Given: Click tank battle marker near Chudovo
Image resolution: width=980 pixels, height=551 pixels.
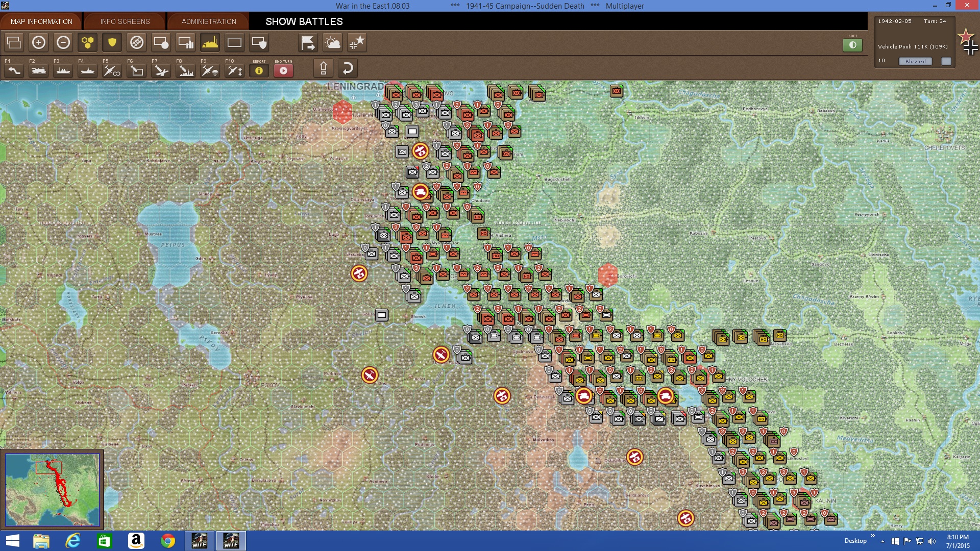Looking at the screenshot, I should (421, 192).
